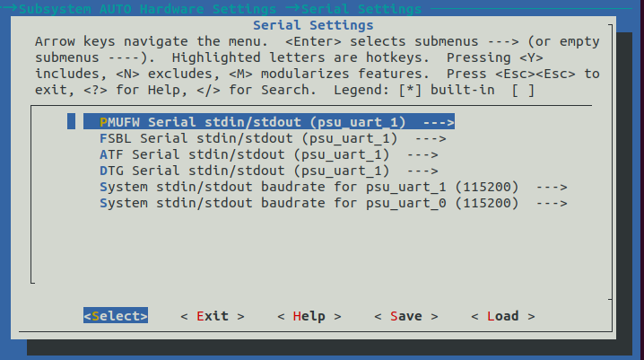Click the ---> arrow on DTG Serial row
Viewport: 644px width, 360px height.
point(422,171)
